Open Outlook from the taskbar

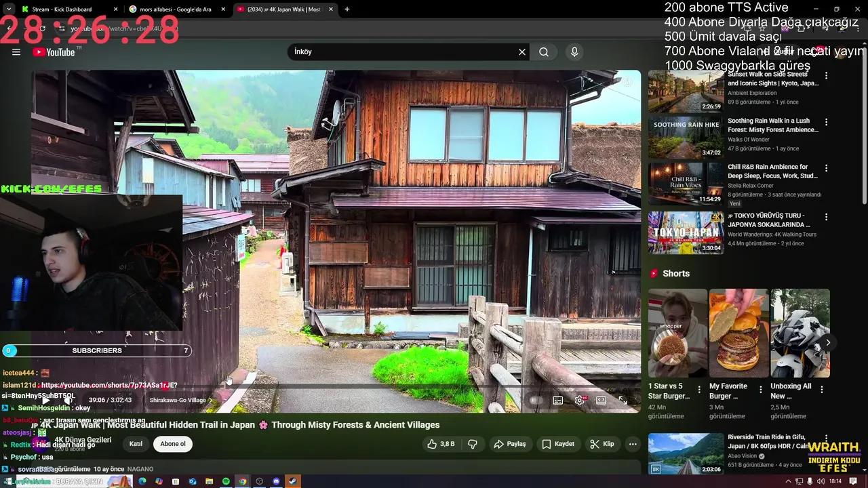pyautogui.click(x=193, y=481)
